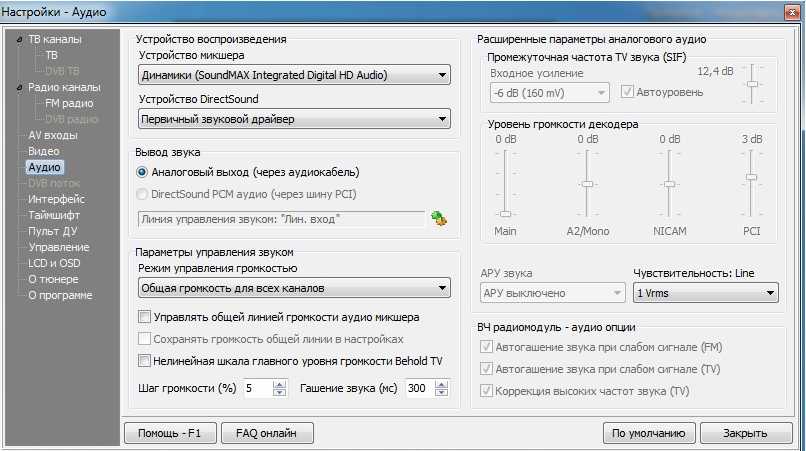The width and height of the screenshot is (806, 451).
Task: Select 'FM радио' tree item
Action: point(70,103)
